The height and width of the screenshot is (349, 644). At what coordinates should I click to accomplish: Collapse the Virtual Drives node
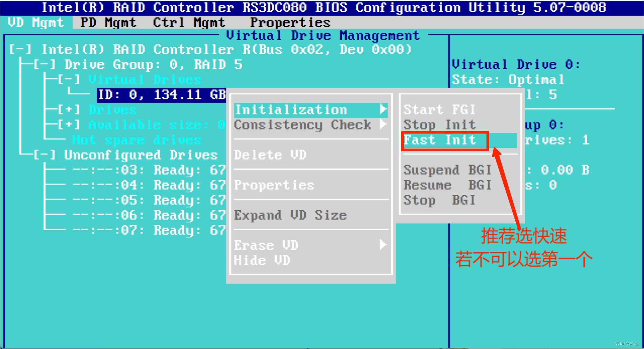69,80
